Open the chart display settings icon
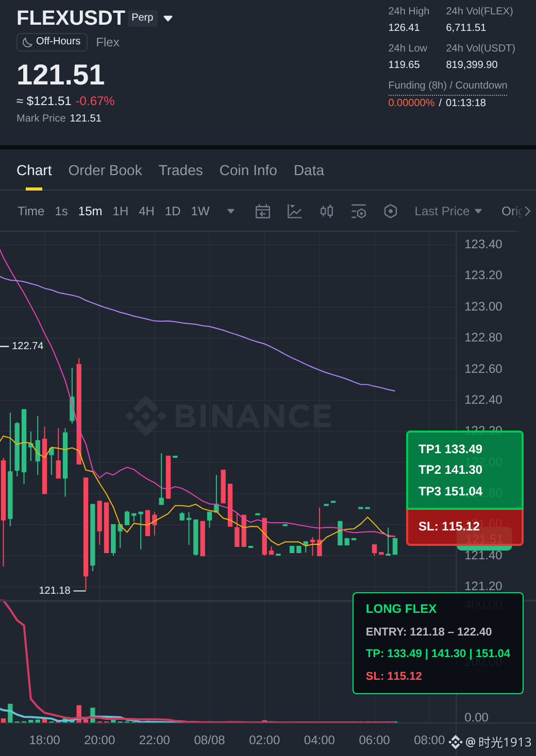The image size is (536, 756). pyautogui.click(x=359, y=211)
